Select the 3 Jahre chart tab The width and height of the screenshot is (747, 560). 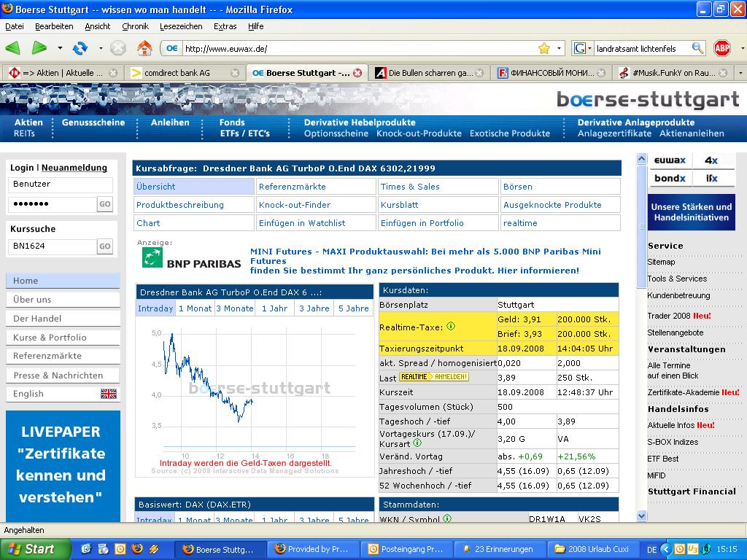pyautogui.click(x=314, y=308)
